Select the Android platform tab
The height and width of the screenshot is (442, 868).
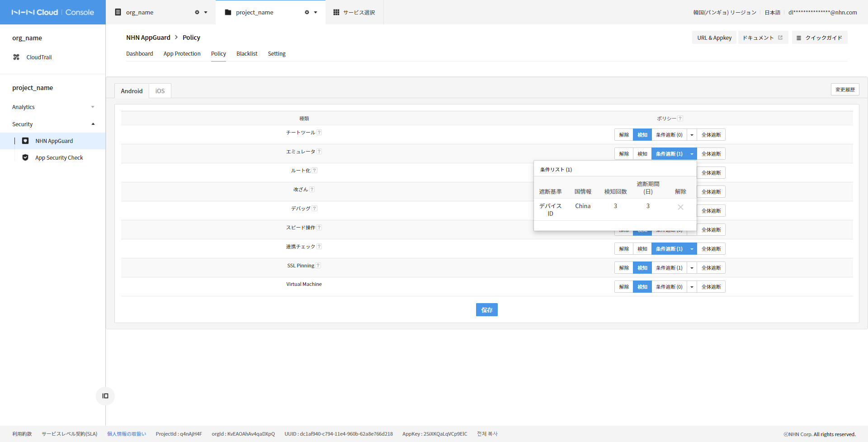pyautogui.click(x=132, y=91)
